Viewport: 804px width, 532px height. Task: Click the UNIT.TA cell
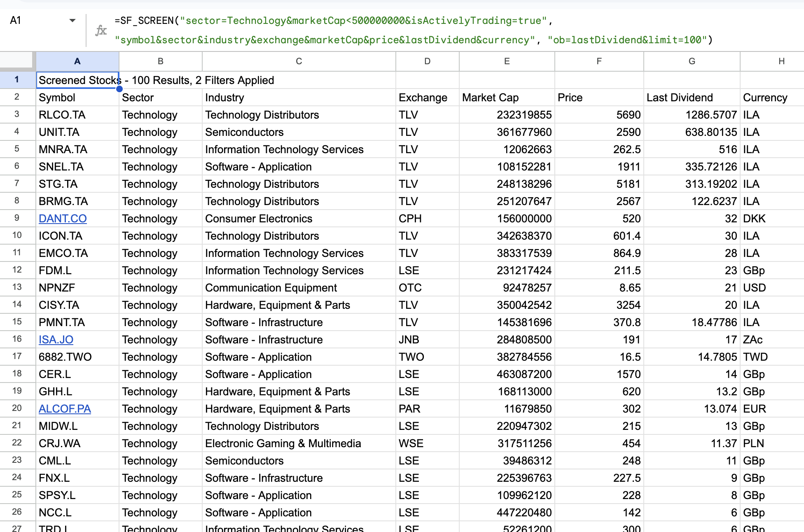click(x=77, y=132)
